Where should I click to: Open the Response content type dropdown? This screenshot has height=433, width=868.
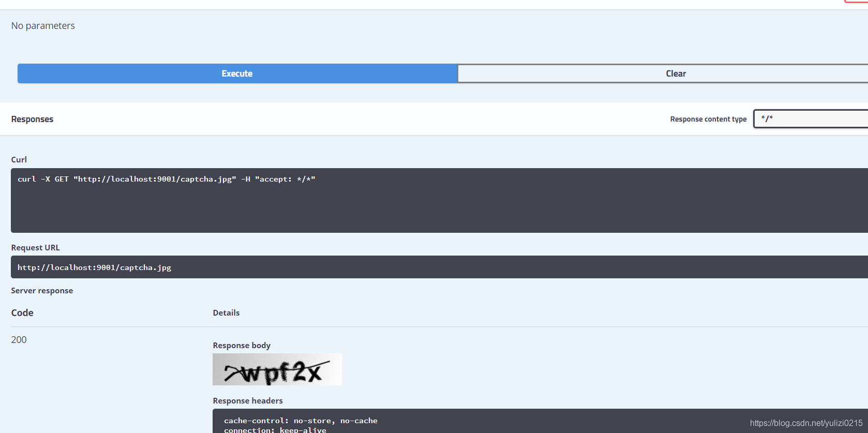tap(810, 118)
